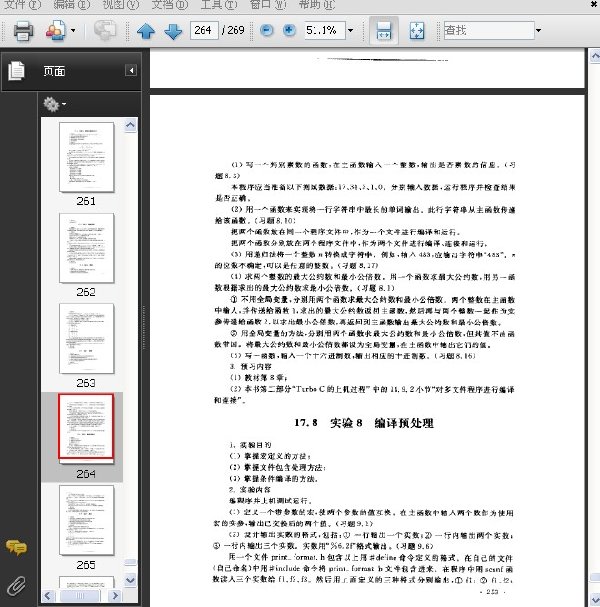Open the 视图 (View) menu

[x=121, y=5]
